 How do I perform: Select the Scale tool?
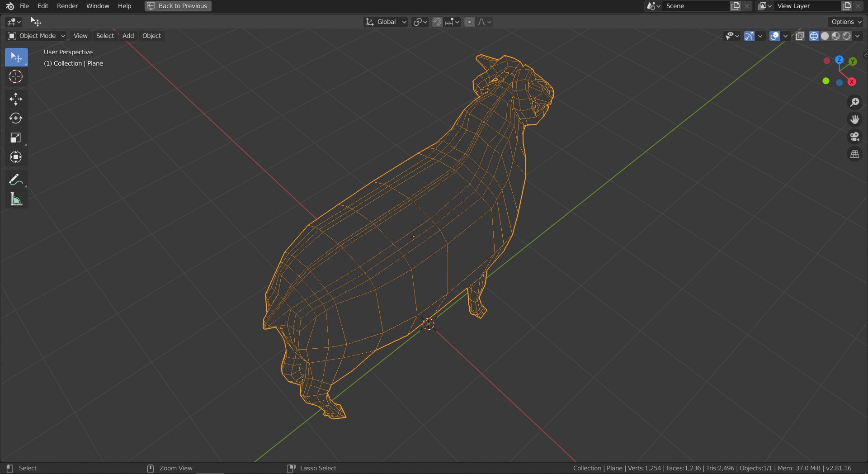(x=16, y=137)
